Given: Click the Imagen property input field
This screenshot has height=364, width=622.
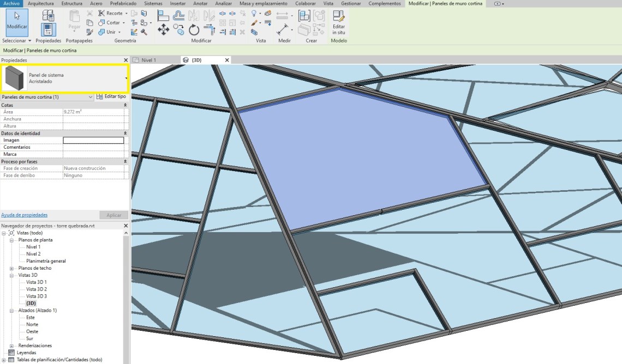Looking at the screenshot, I should (93, 140).
